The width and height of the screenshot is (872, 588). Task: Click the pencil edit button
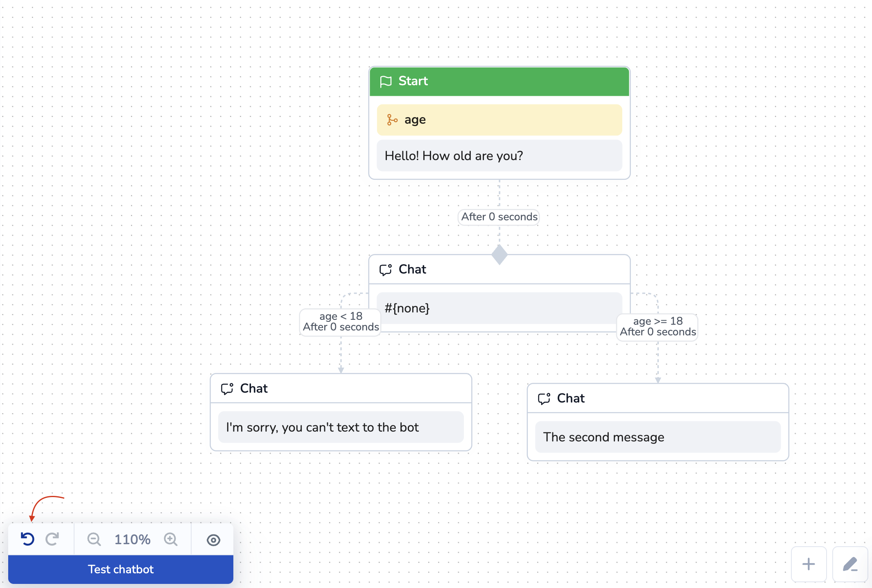tap(850, 564)
